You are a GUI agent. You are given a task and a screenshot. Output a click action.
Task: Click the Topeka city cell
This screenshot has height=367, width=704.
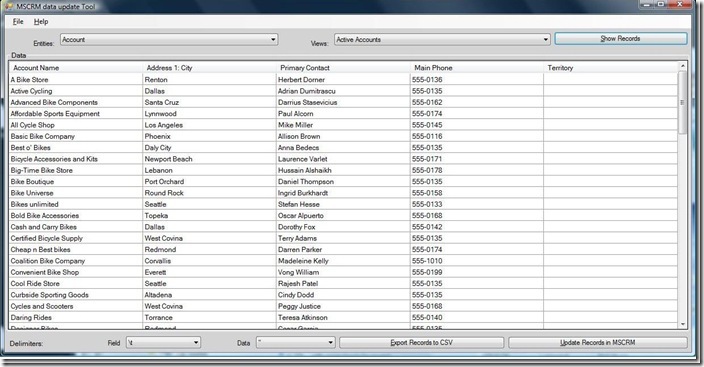pyautogui.click(x=209, y=216)
